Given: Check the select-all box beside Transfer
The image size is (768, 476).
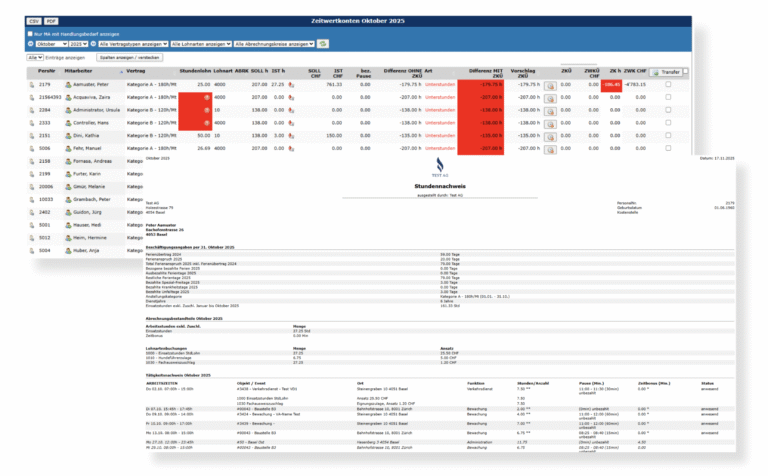Looking at the screenshot, I should pyautogui.click(x=685, y=73).
